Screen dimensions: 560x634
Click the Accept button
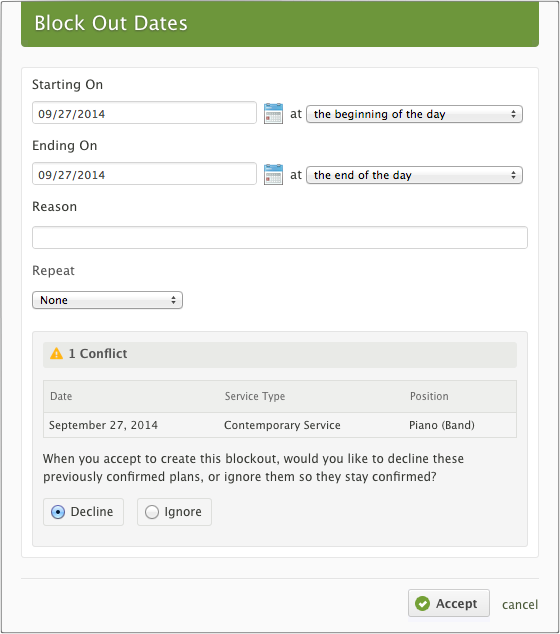(x=449, y=603)
